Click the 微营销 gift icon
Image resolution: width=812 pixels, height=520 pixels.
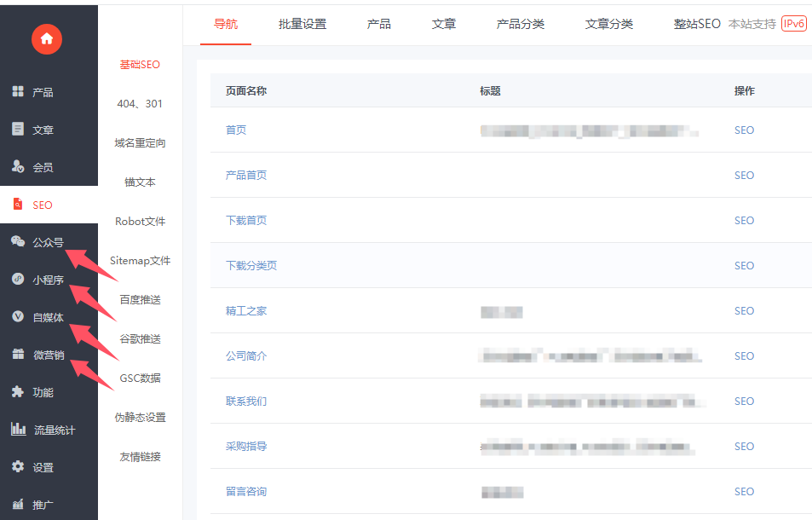click(x=18, y=355)
